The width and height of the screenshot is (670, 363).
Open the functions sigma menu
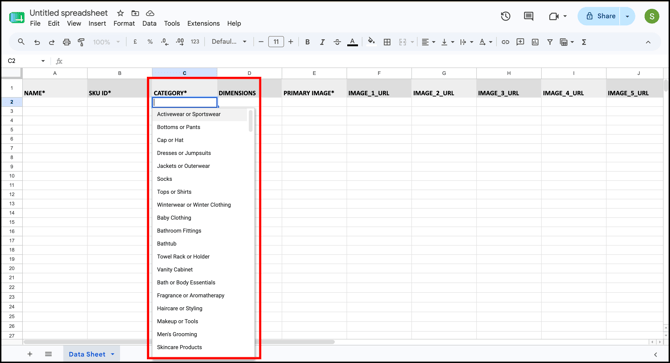coord(584,42)
